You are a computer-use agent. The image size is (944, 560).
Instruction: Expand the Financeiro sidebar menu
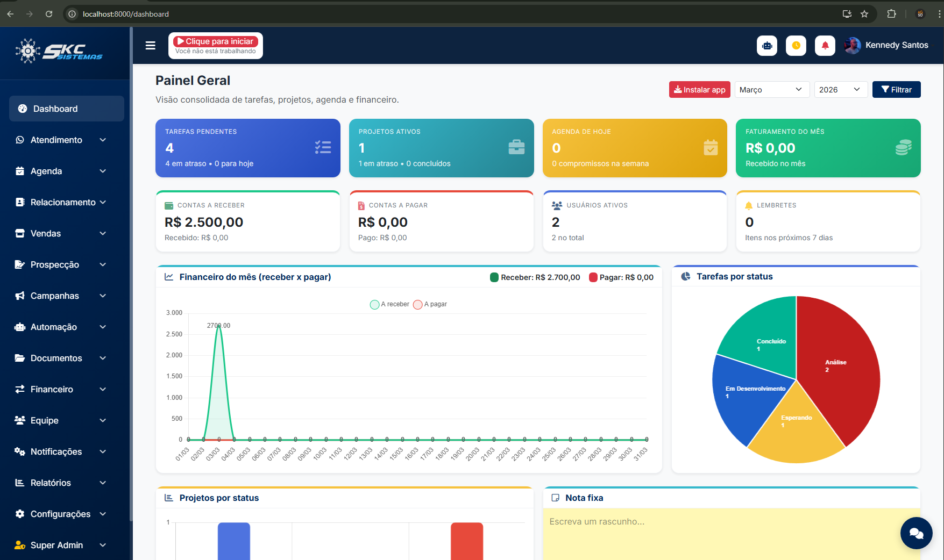(61, 389)
